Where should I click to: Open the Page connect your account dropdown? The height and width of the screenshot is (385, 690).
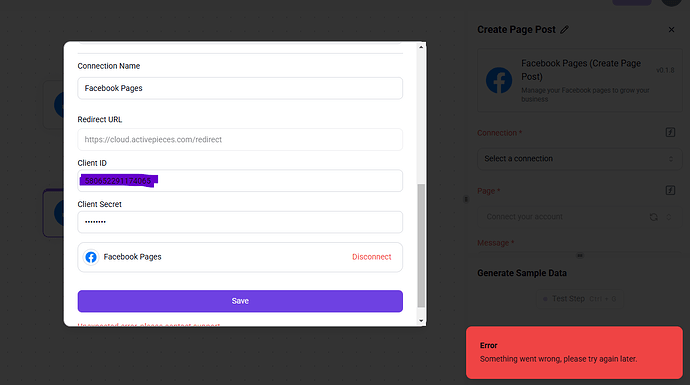(580, 217)
